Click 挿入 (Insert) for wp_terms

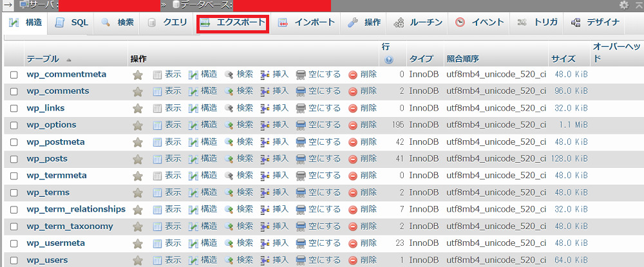click(281, 192)
